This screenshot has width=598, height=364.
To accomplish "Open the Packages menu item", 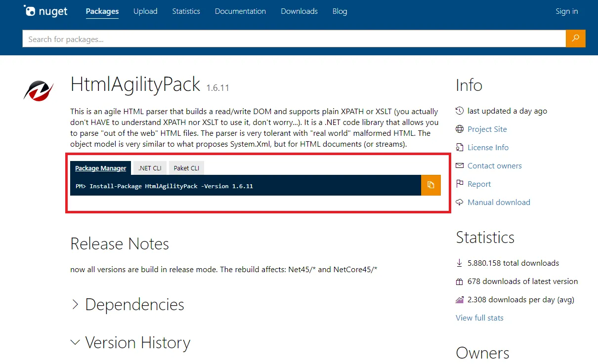I will coord(102,11).
